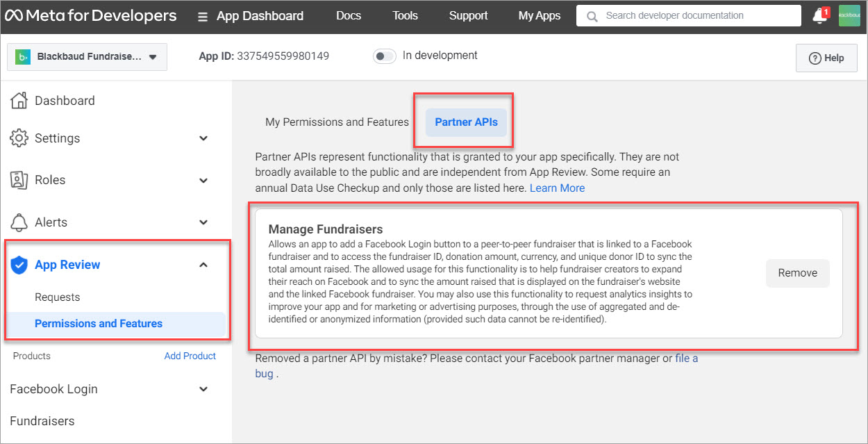
Task: Click the Alerts bell icon in sidebar
Action: (x=19, y=222)
